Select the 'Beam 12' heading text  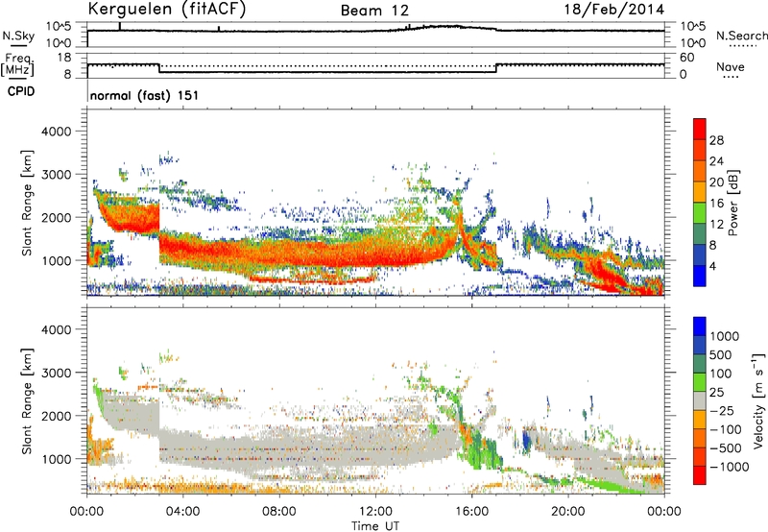point(374,11)
